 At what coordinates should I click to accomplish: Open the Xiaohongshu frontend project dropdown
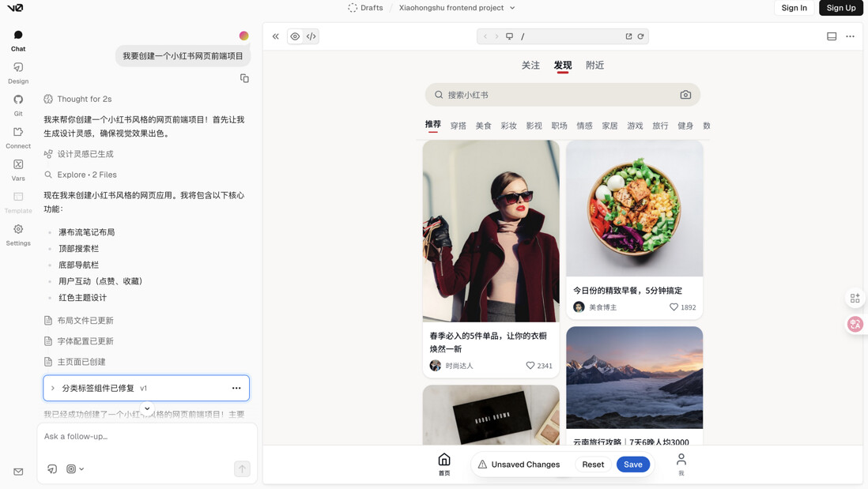click(457, 8)
